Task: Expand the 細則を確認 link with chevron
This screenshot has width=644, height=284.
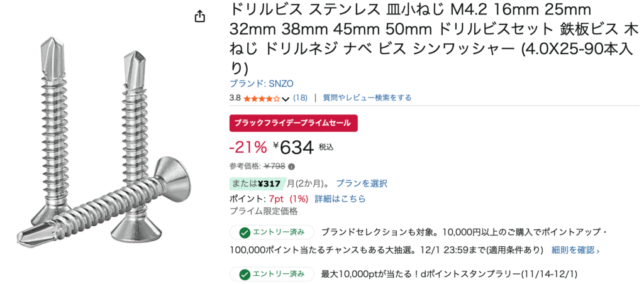Action: (x=575, y=249)
